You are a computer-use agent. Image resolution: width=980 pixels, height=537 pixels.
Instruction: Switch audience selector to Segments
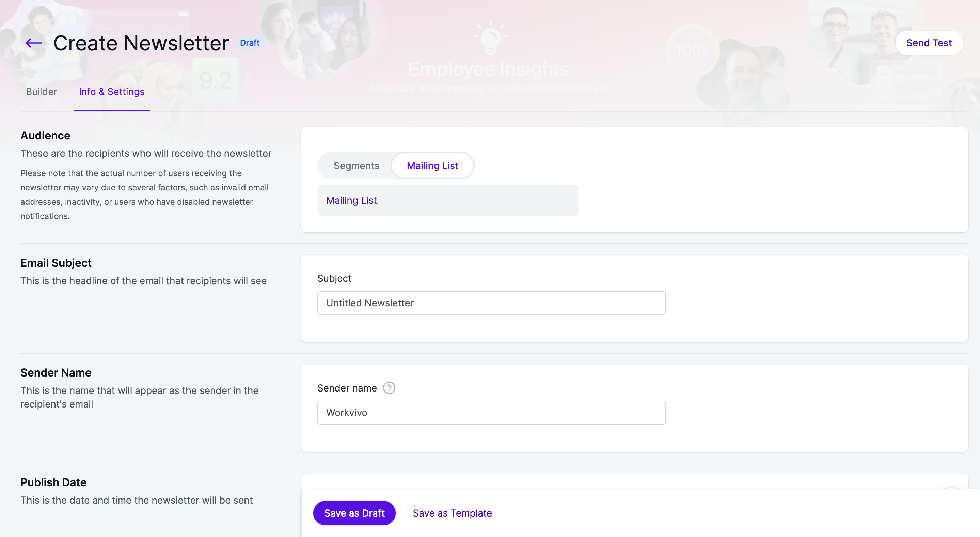pos(356,166)
